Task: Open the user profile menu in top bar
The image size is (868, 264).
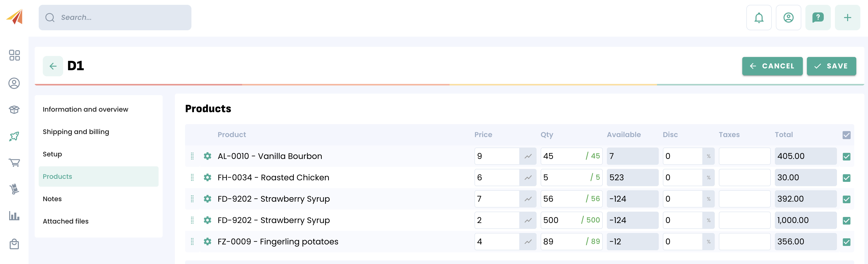Action: [788, 18]
